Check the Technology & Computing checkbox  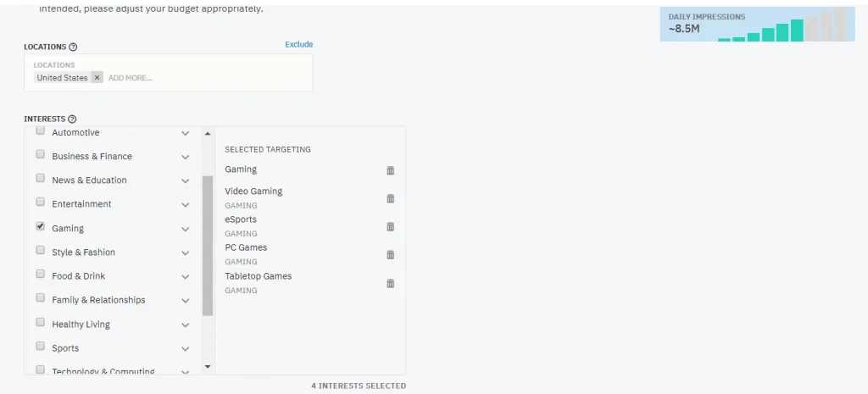coord(41,369)
